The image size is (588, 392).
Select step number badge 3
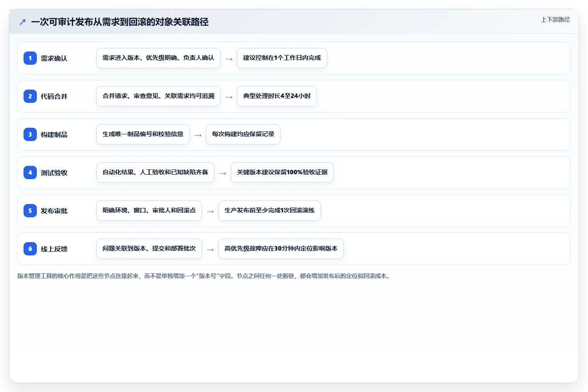30,134
